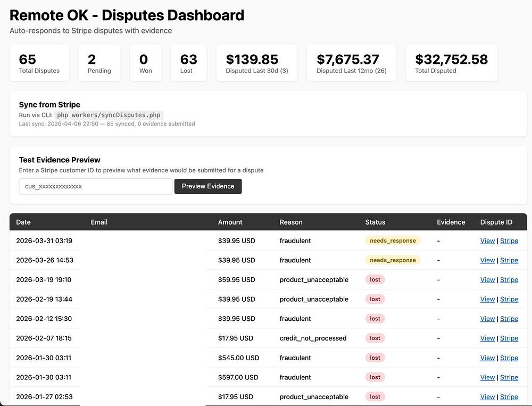
Task: Click the Test Evidence Preview heading
Action: pos(60,160)
